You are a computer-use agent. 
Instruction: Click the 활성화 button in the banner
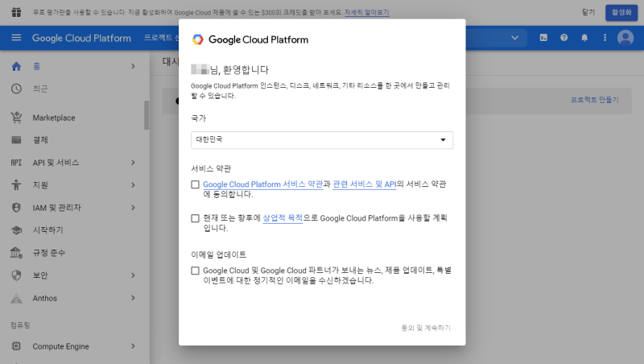click(621, 12)
